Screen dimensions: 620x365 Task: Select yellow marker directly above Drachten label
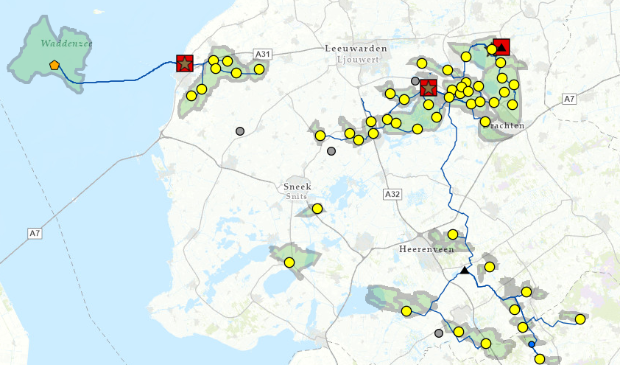click(485, 121)
